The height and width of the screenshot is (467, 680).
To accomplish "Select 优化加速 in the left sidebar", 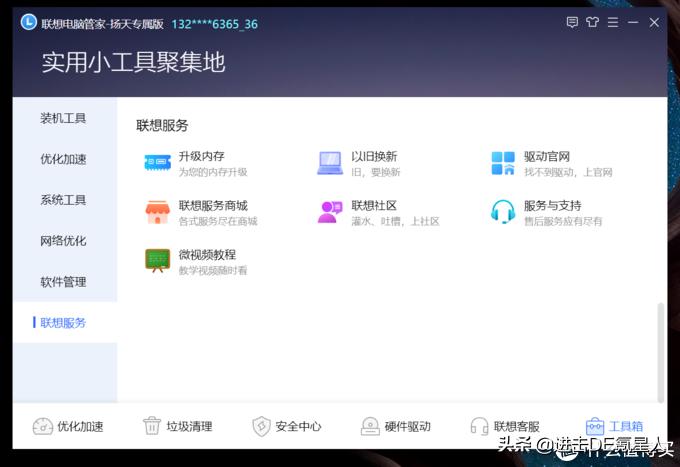I will point(63,159).
